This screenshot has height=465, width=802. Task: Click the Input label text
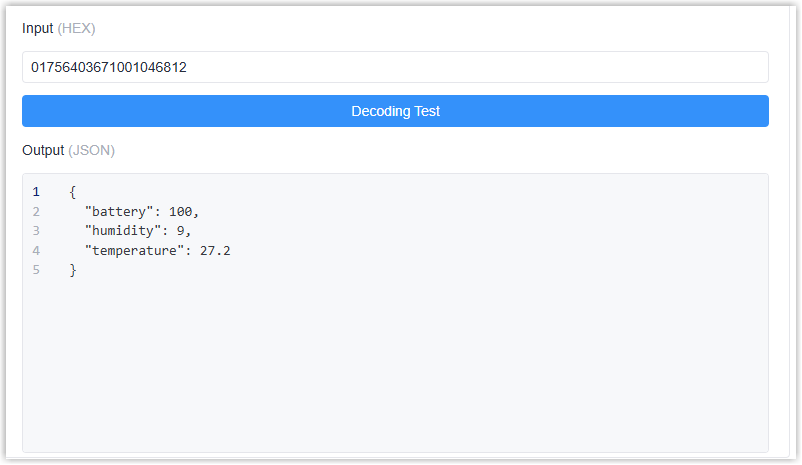click(x=38, y=28)
